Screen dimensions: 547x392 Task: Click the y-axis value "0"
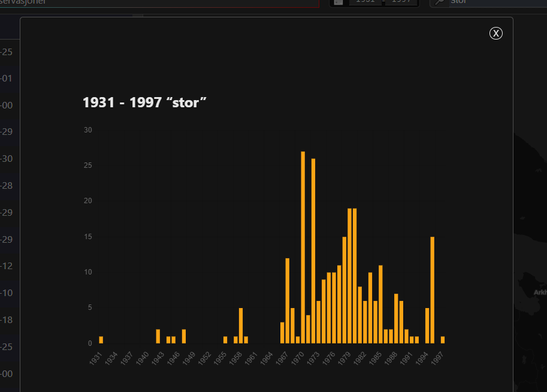(x=90, y=343)
